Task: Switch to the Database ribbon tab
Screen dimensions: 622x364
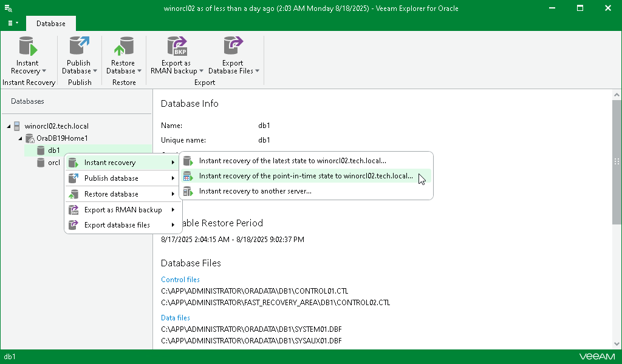Action: click(50, 23)
